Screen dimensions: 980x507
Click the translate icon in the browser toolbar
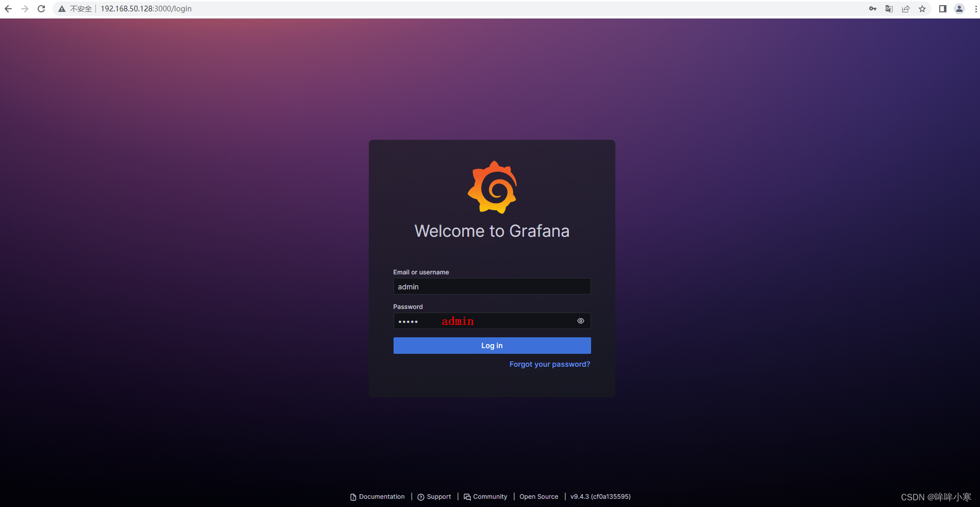coord(889,9)
